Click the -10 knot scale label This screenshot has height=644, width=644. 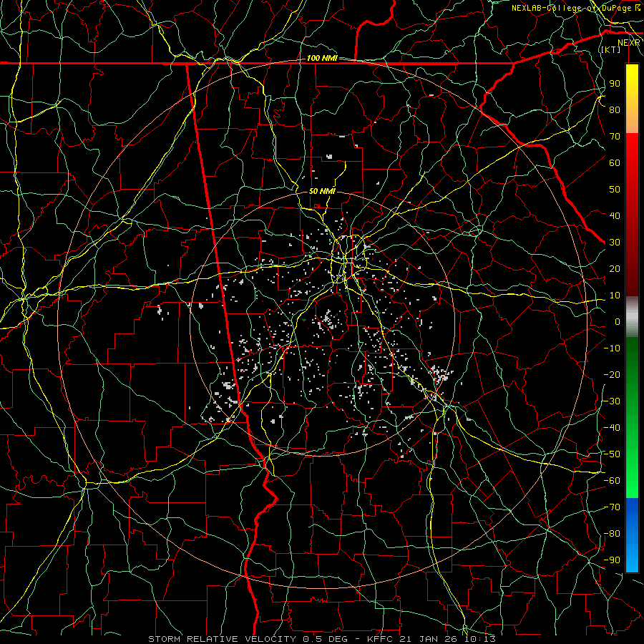tap(612, 348)
